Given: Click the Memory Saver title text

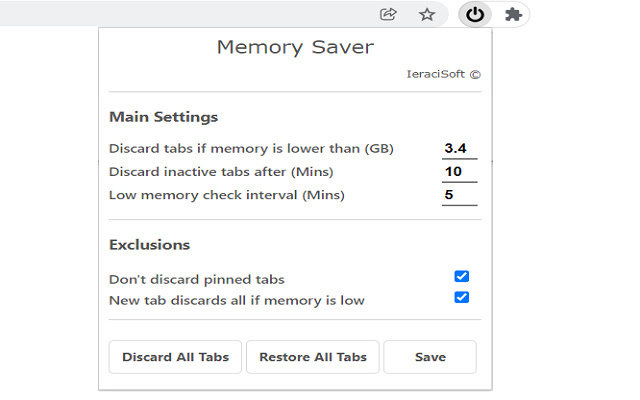Looking at the screenshot, I should 295,47.
